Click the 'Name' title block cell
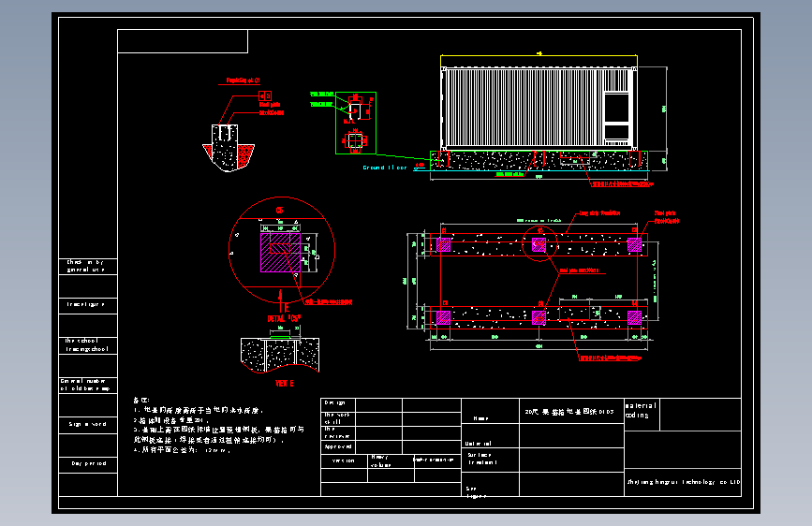 coord(490,411)
